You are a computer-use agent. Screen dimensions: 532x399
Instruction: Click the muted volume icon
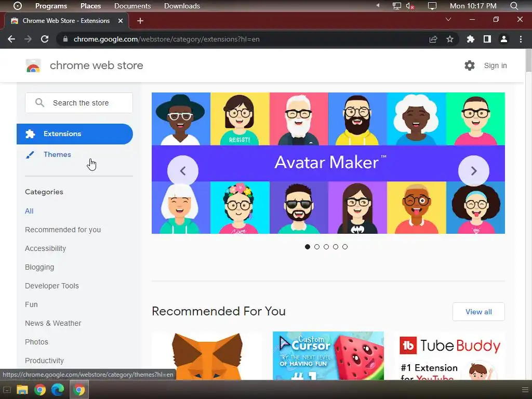point(410,6)
